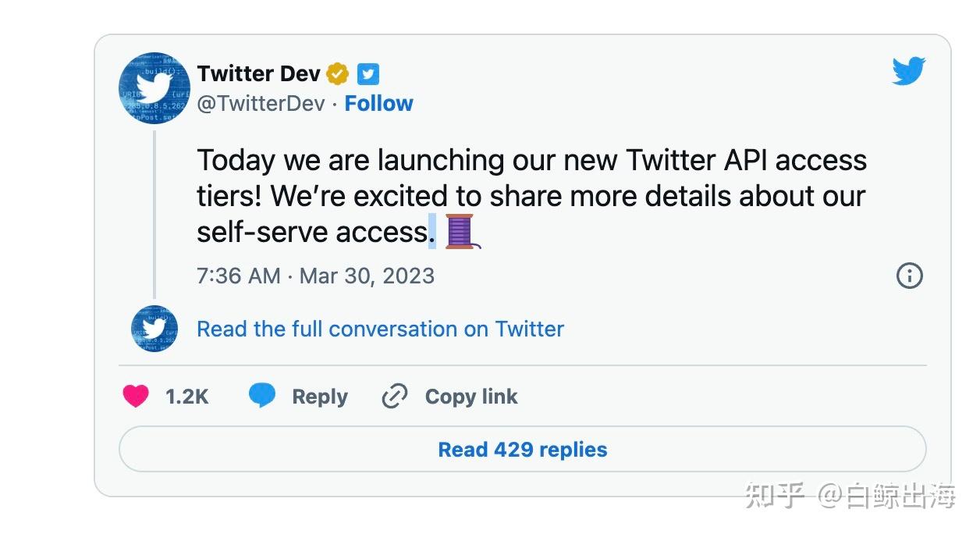Toggle the pink heart to like the tweet
The image size is (980, 534).
pyautogui.click(x=136, y=396)
